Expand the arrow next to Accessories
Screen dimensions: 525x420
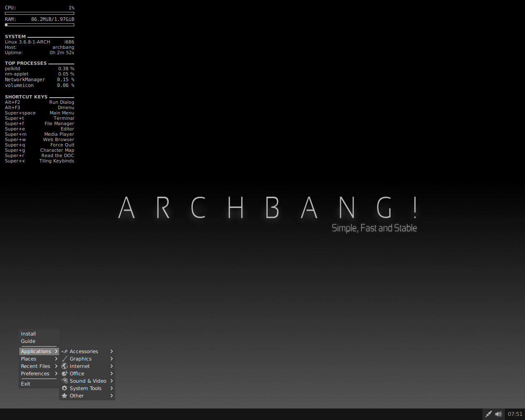[x=112, y=352]
